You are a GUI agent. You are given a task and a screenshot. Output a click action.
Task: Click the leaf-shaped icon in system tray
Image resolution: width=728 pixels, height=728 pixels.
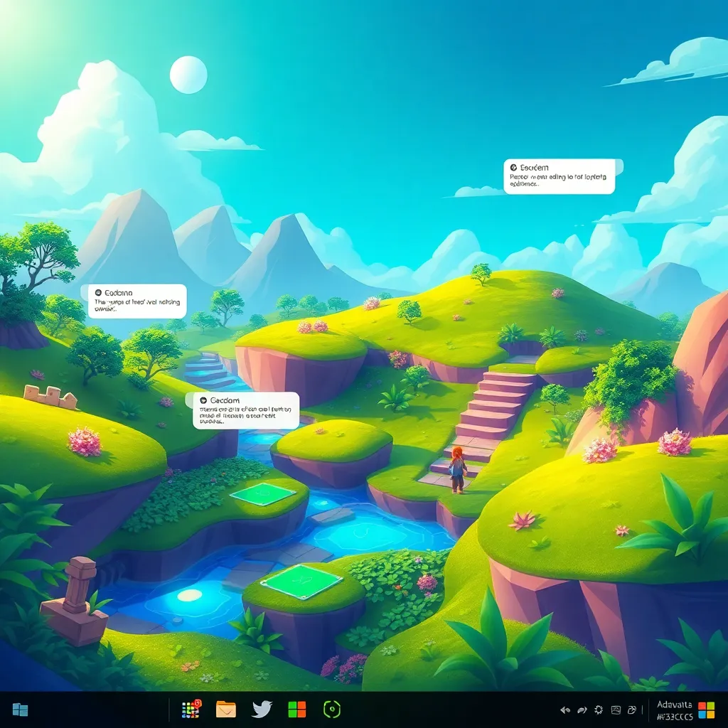click(582, 710)
